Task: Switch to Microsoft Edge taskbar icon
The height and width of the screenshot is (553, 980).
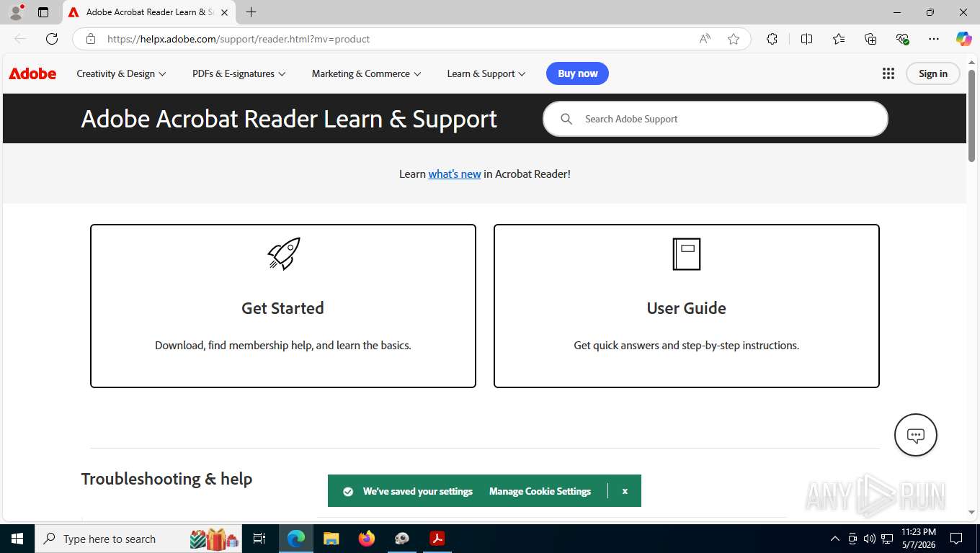Action: click(x=296, y=539)
